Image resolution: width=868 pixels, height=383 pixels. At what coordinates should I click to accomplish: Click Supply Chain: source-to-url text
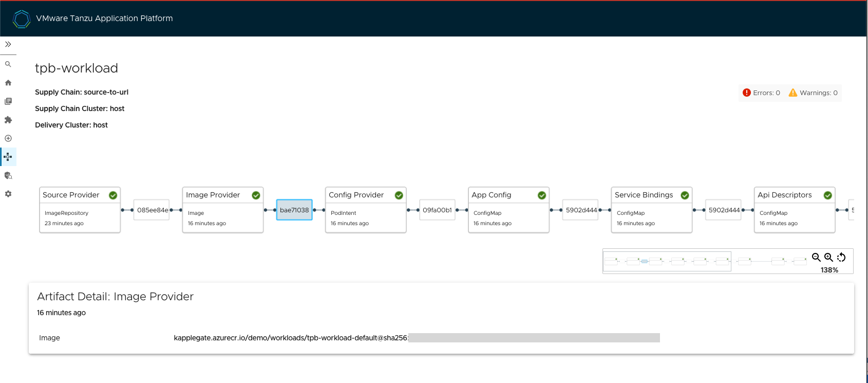coord(82,92)
